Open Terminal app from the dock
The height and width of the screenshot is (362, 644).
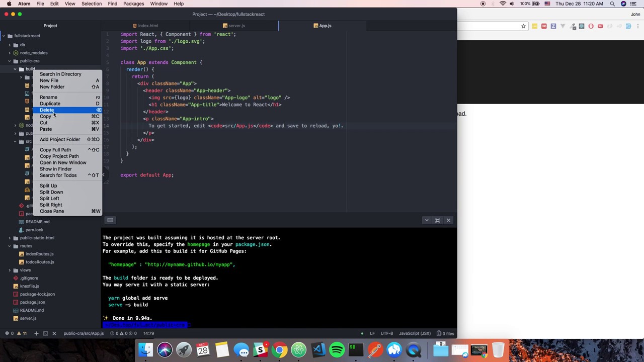click(x=356, y=350)
